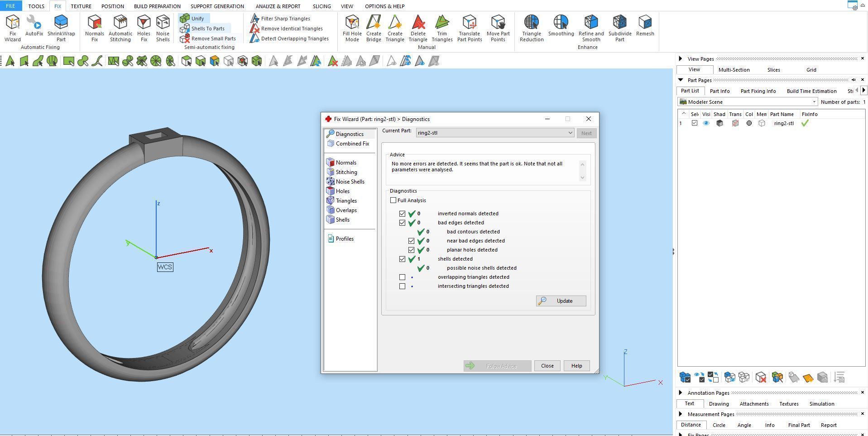Check intersecting triangles detected checkbox
The image size is (868, 436).
(x=402, y=286)
